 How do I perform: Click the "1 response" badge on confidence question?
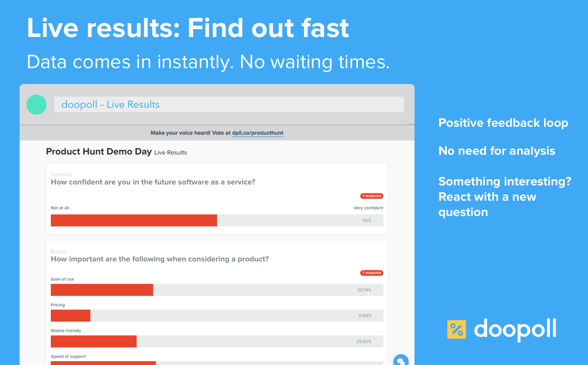tap(372, 196)
